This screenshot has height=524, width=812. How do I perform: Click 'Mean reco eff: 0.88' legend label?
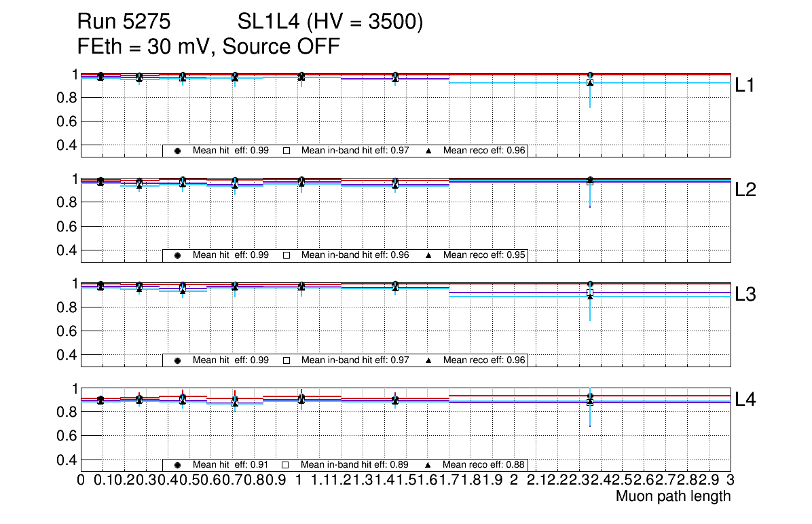pos(484,465)
